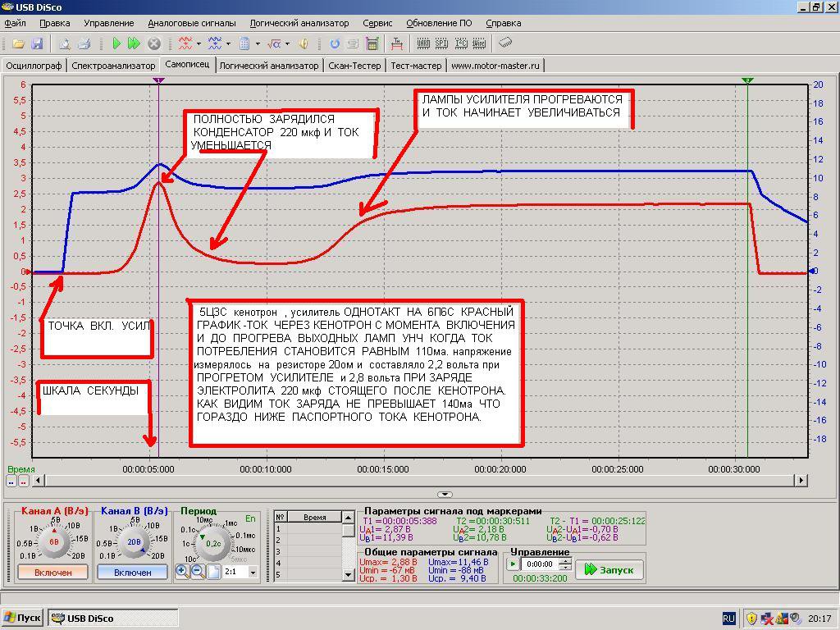The width and height of the screenshot is (840, 630).
Task: Open the Логический анализатор tab
Action: tap(269, 66)
